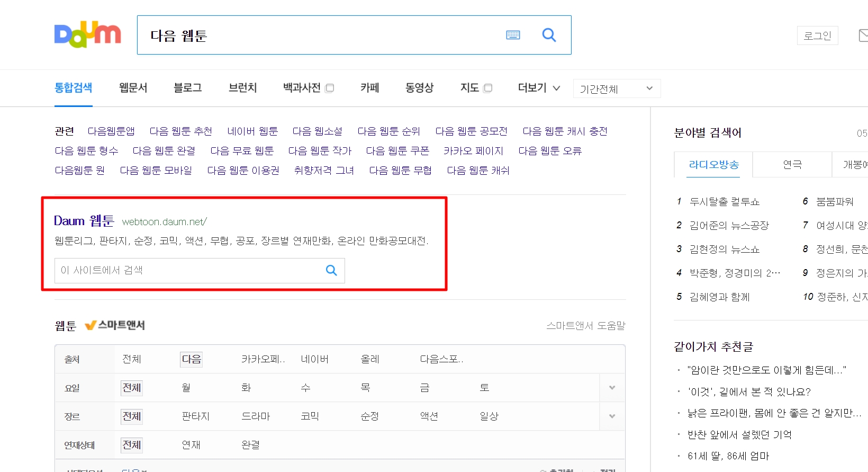
Task: Select the 통합검색 tab
Action: tap(74, 88)
